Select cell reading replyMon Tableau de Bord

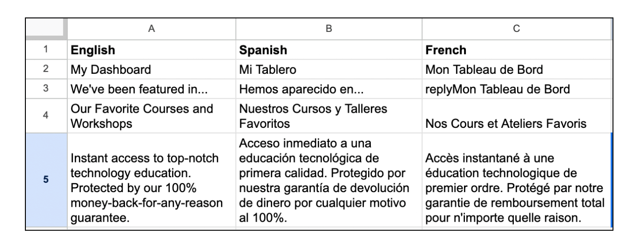coord(516,89)
